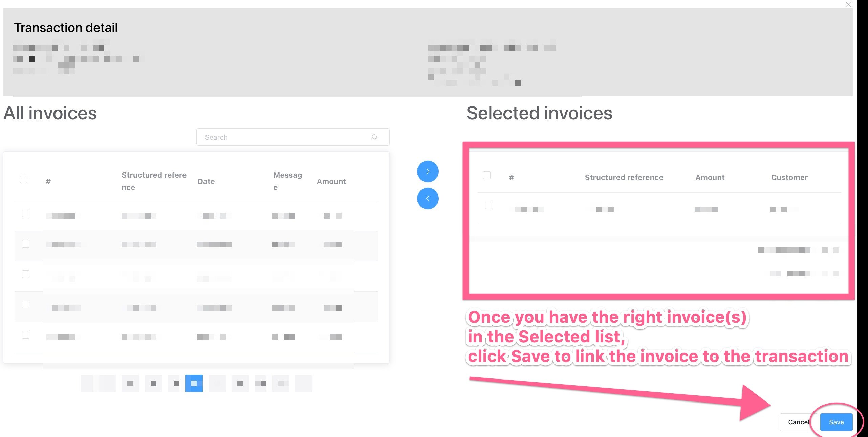This screenshot has width=868, height=437.
Task: Click Save to link the invoice
Action: [x=836, y=422]
